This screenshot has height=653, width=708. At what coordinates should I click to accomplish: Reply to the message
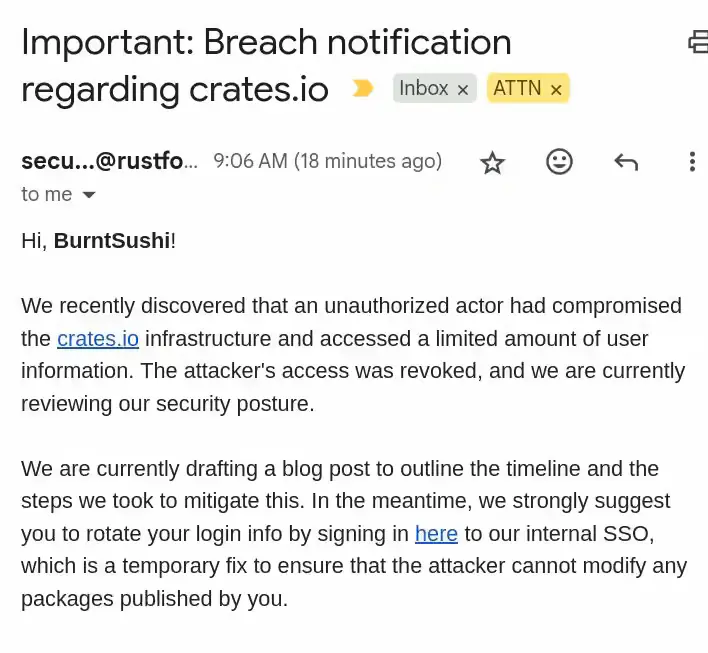pos(626,162)
